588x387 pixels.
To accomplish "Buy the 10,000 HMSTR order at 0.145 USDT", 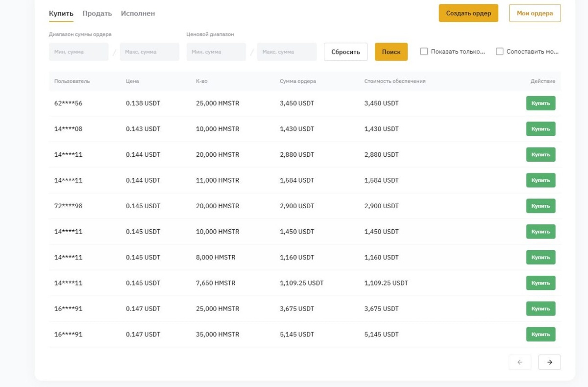I will [x=540, y=232].
